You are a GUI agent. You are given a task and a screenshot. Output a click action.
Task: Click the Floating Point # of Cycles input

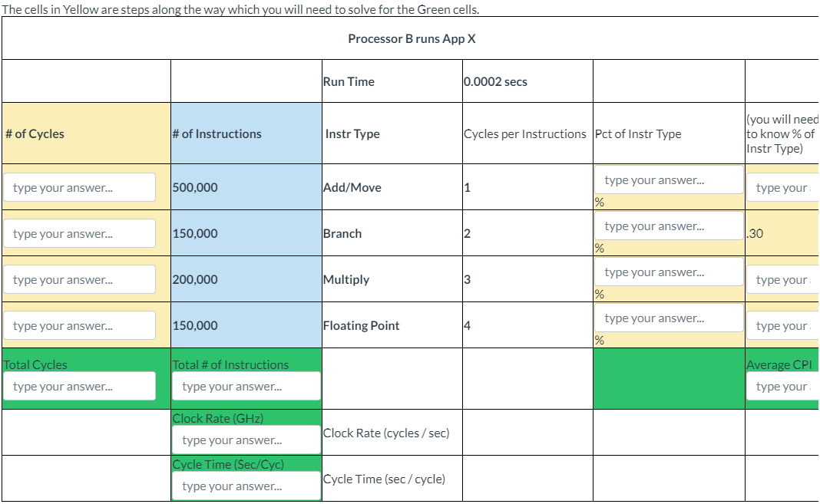[80, 325]
